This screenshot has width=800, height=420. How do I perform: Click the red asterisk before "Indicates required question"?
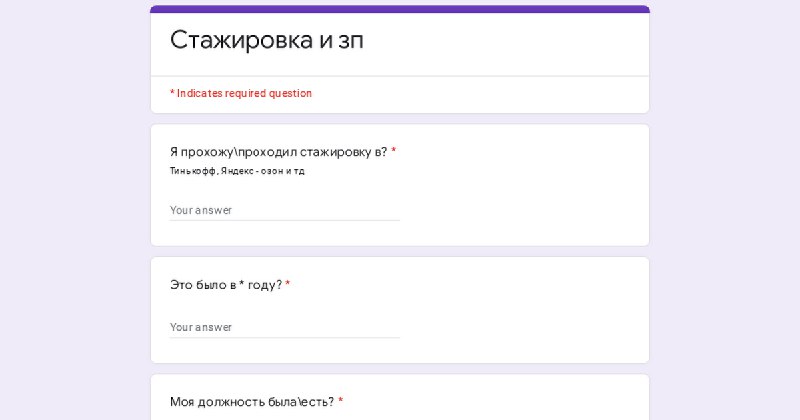(x=172, y=93)
